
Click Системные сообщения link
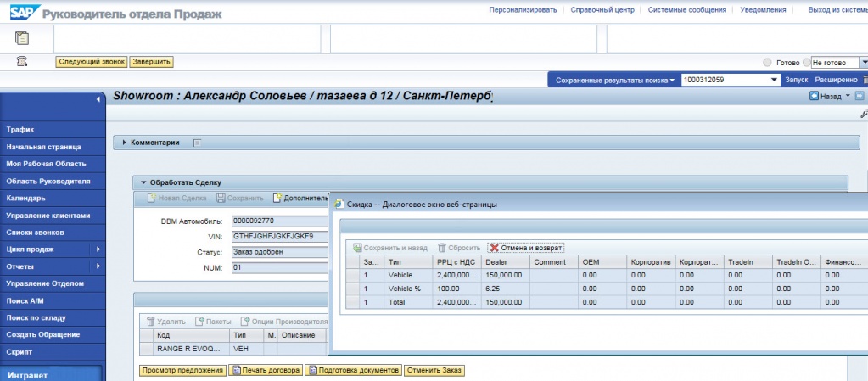point(687,10)
